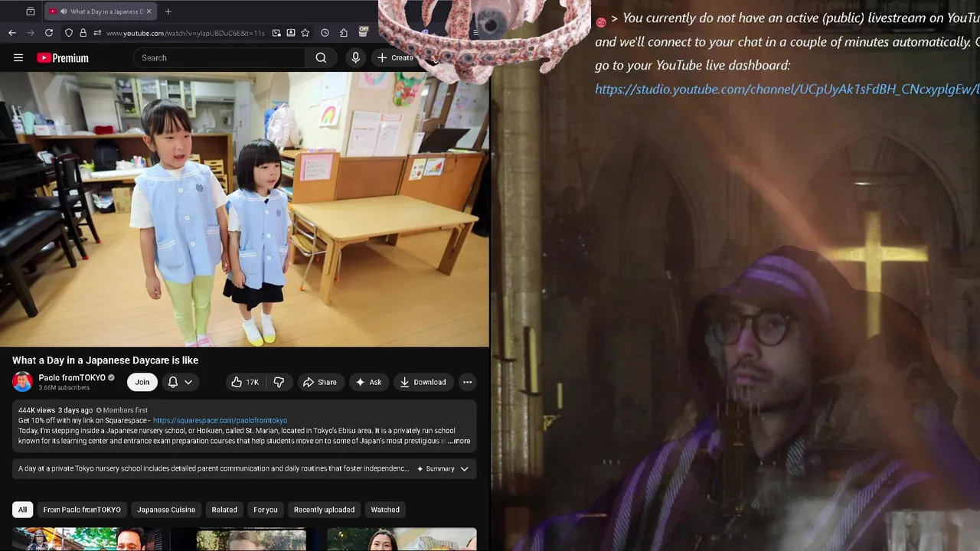Click 'Members first' label
The height and width of the screenshot is (551, 980).
tap(122, 410)
